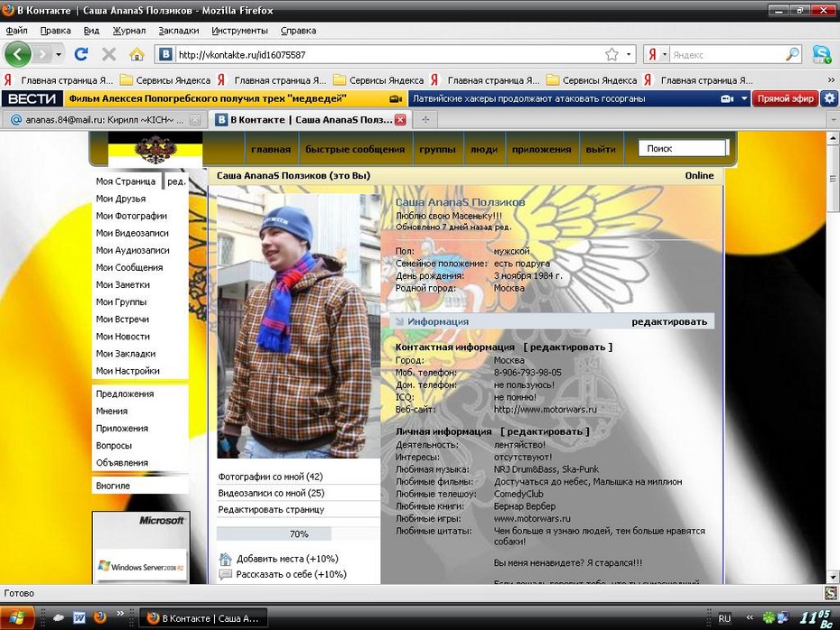Image resolution: width=840 pixels, height=630 pixels.
Task: Click главная in the VK header
Action: click(271, 149)
